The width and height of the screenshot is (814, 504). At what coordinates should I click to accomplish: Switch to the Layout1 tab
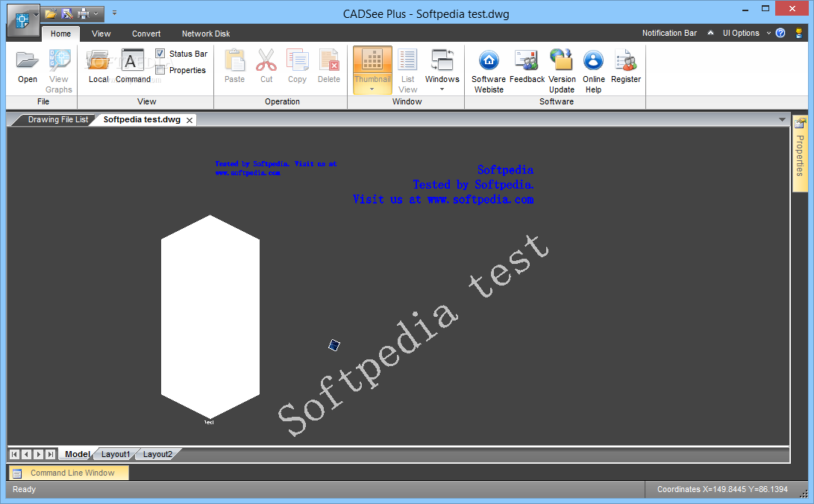click(x=115, y=454)
